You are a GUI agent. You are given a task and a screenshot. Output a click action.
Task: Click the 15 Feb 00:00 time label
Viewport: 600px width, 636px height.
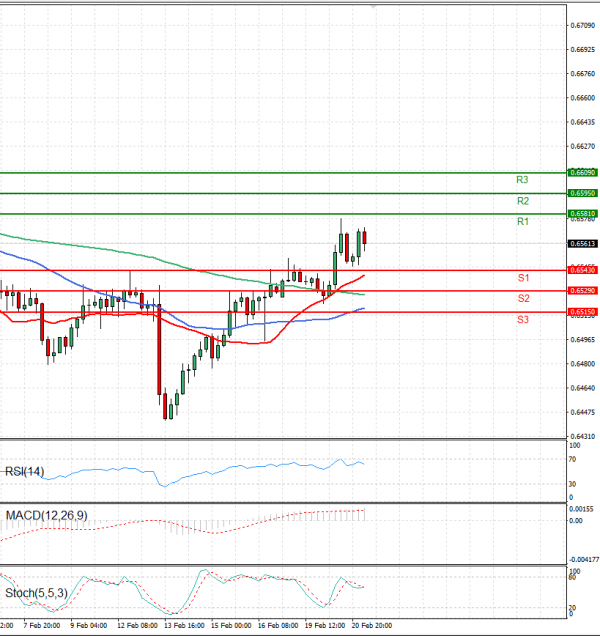pos(231,625)
